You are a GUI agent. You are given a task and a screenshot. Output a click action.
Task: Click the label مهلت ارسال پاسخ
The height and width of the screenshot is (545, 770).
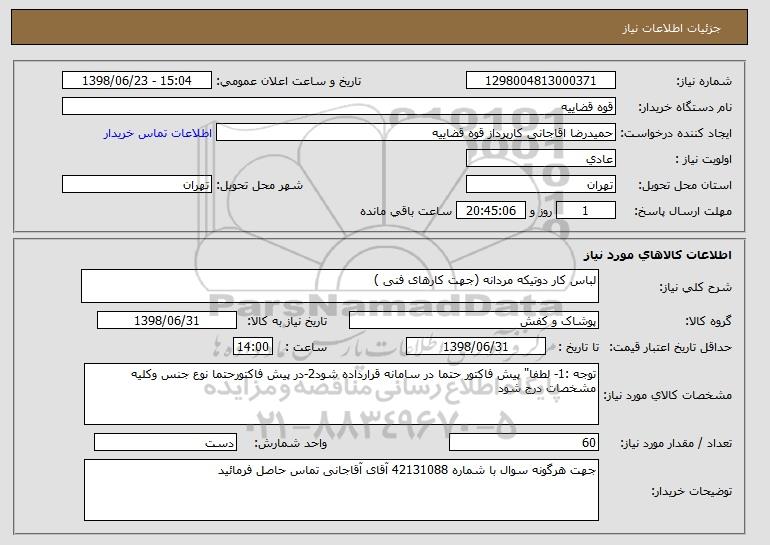click(683, 211)
